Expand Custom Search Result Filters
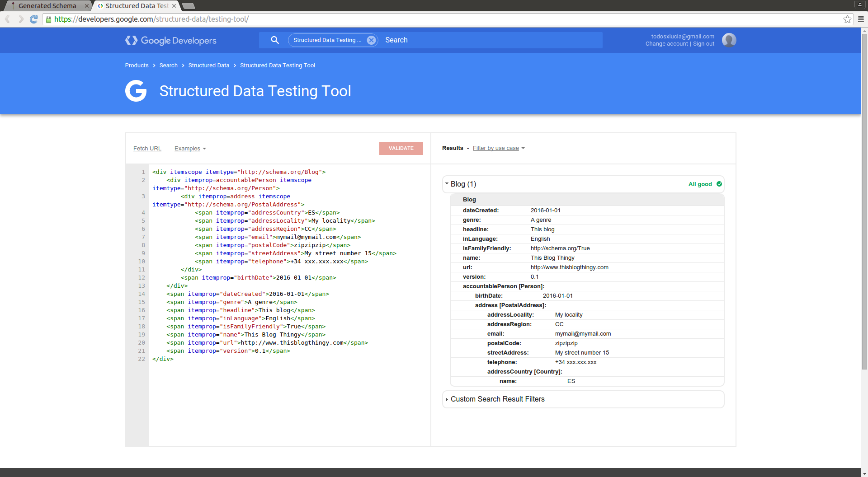This screenshot has height=477, width=868. tap(447, 399)
